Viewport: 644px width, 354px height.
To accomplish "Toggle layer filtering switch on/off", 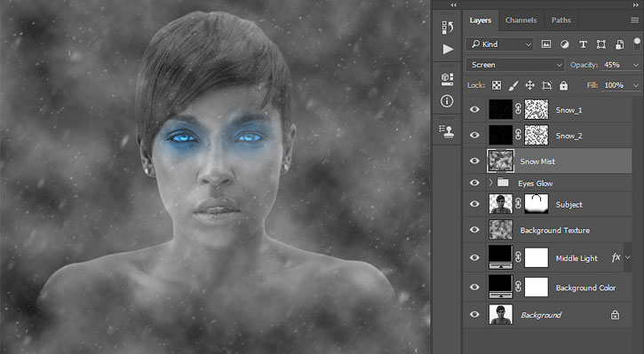I will 637,43.
